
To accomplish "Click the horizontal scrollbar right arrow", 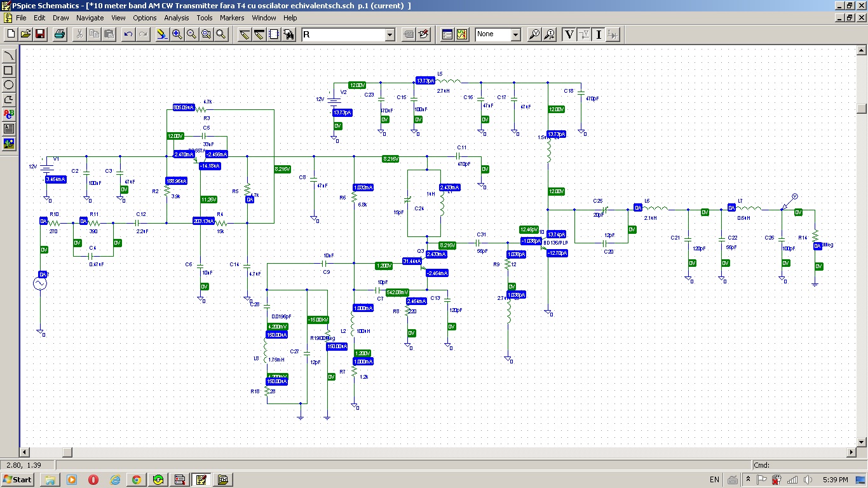I will [x=851, y=452].
